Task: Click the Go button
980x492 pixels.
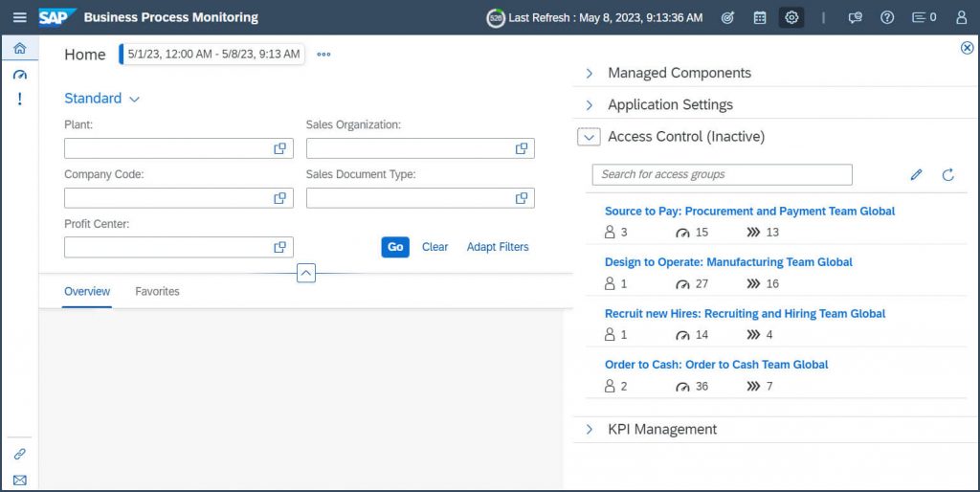Action: [x=395, y=247]
